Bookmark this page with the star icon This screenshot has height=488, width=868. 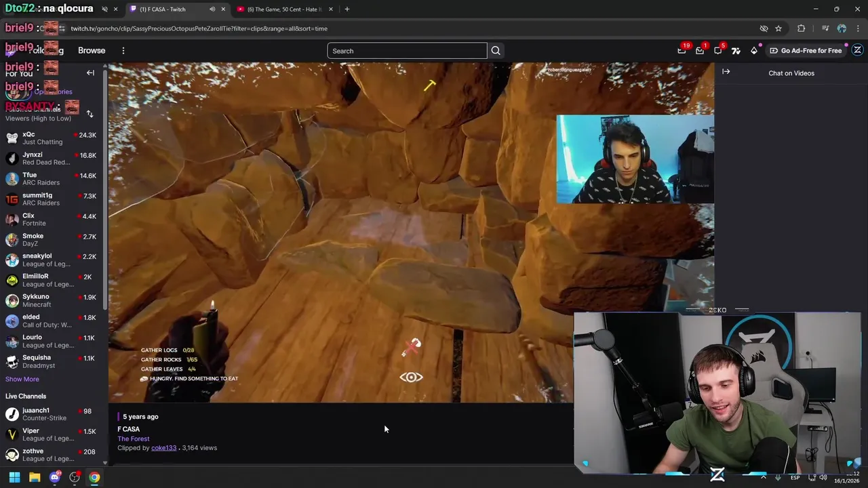pos(778,28)
